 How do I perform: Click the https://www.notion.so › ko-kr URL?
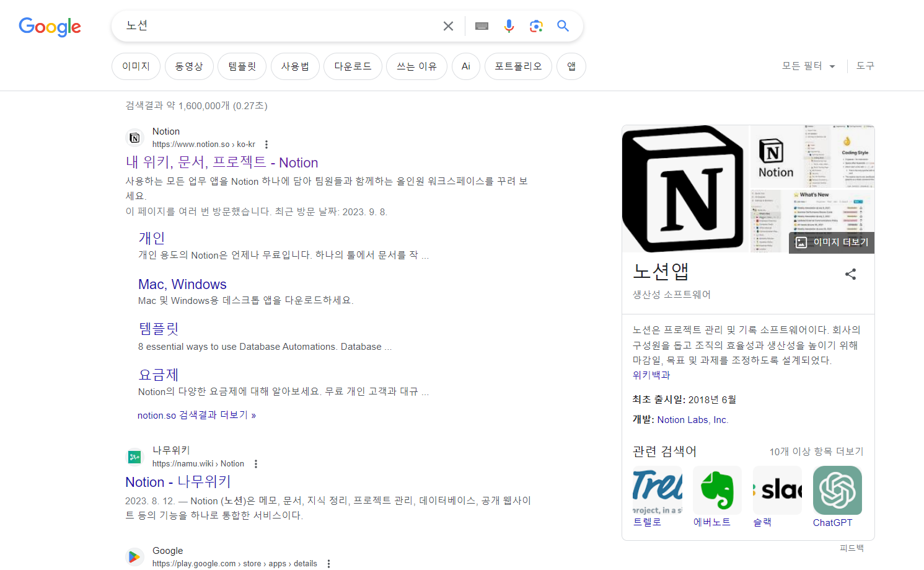pyautogui.click(x=204, y=145)
